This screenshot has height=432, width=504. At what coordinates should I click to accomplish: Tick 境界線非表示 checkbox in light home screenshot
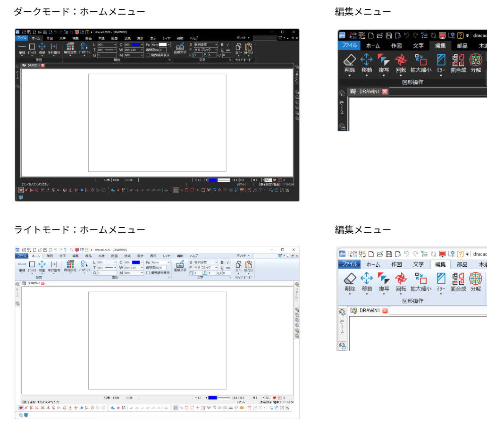tap(148, 273)
